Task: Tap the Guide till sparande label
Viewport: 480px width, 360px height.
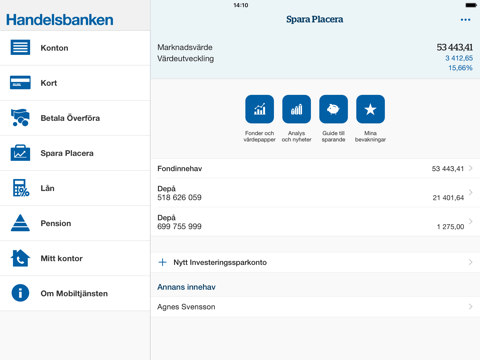Action: coord(333,136)
